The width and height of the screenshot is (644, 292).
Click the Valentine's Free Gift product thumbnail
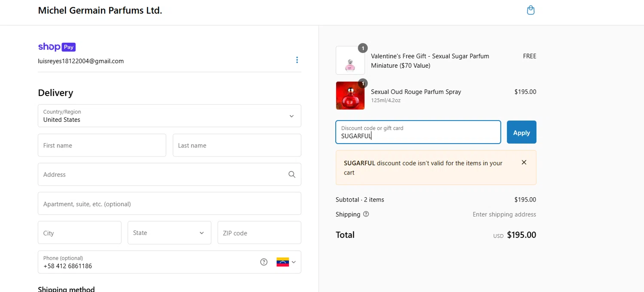pos(350,60)
